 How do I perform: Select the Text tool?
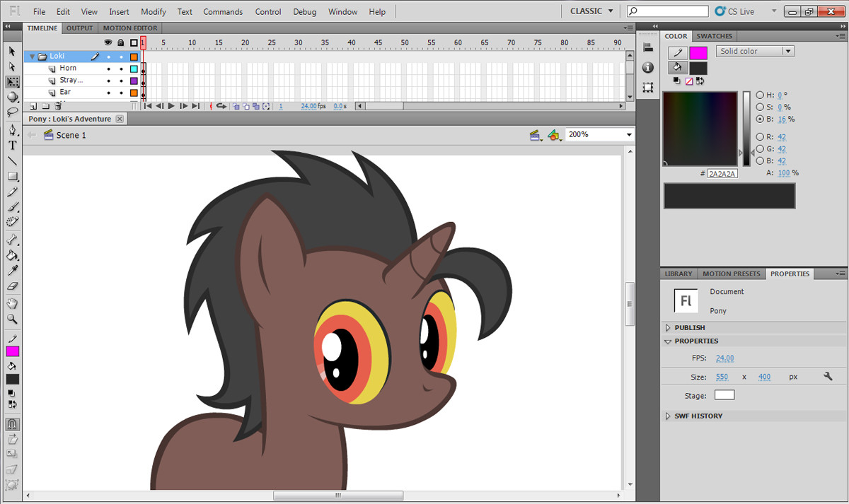click(x=12, y=146)
